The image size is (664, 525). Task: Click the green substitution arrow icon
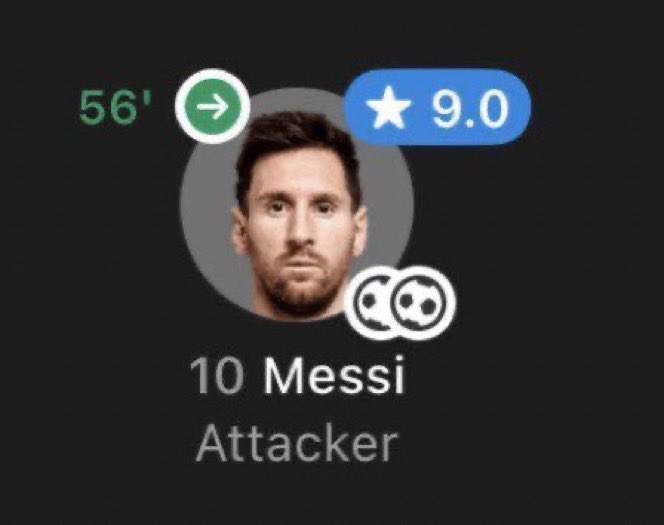[213, 106]
